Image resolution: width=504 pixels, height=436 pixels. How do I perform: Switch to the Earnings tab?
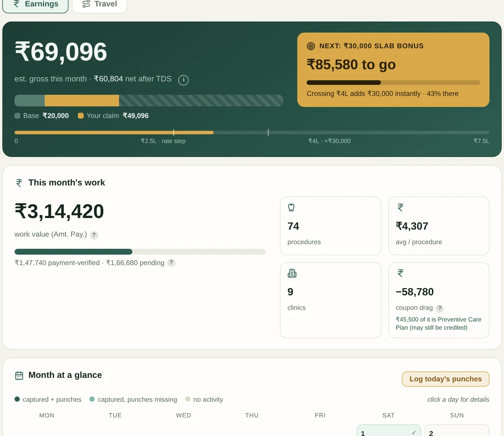click(x=35, y=5)
